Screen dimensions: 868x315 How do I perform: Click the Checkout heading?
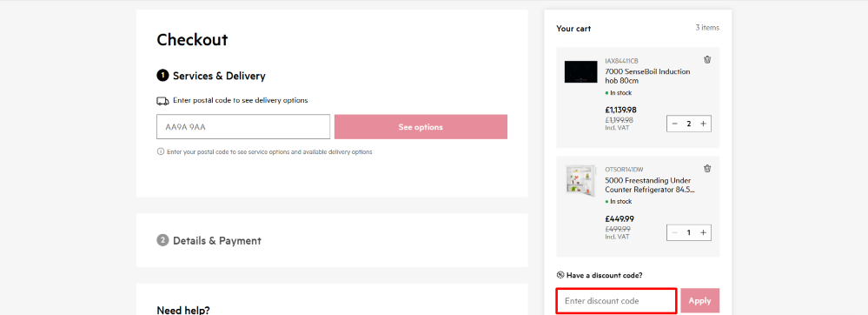tap(192, 39)
